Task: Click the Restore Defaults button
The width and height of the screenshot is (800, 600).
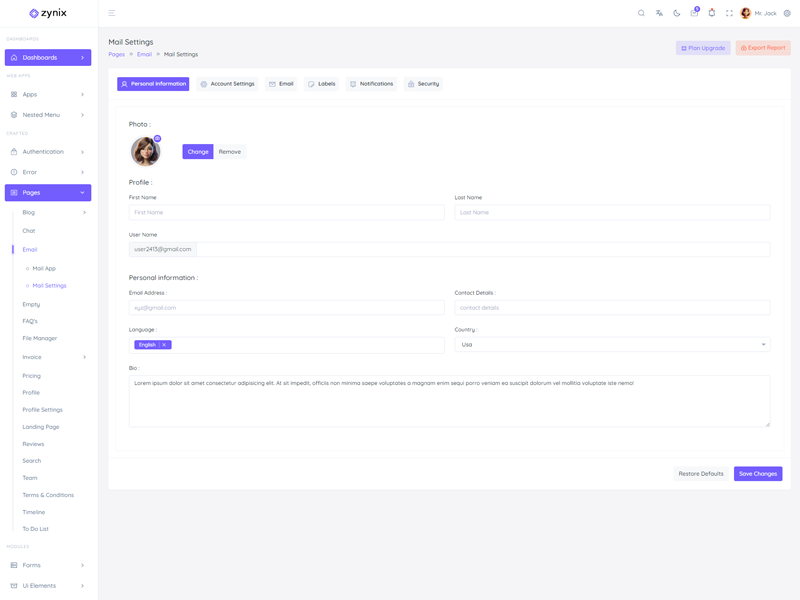Action: coord(700,474)
